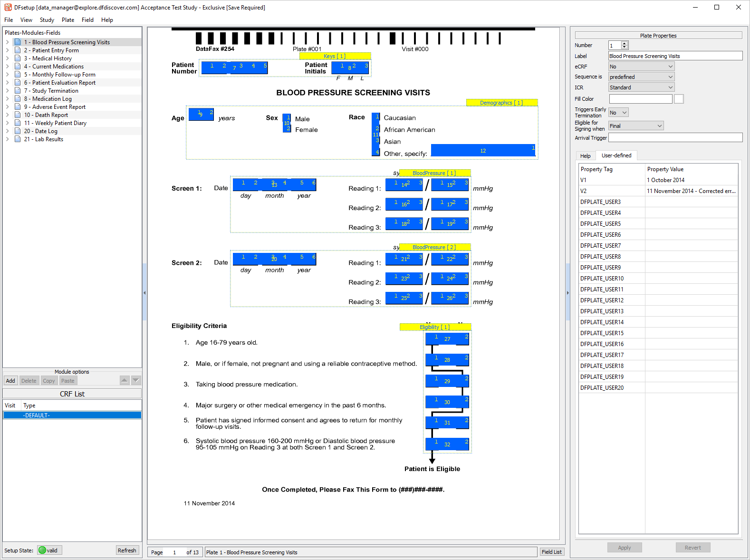Select the Male checkbox field for Sex
Screen dimensions: 750x560
[288, 117]
